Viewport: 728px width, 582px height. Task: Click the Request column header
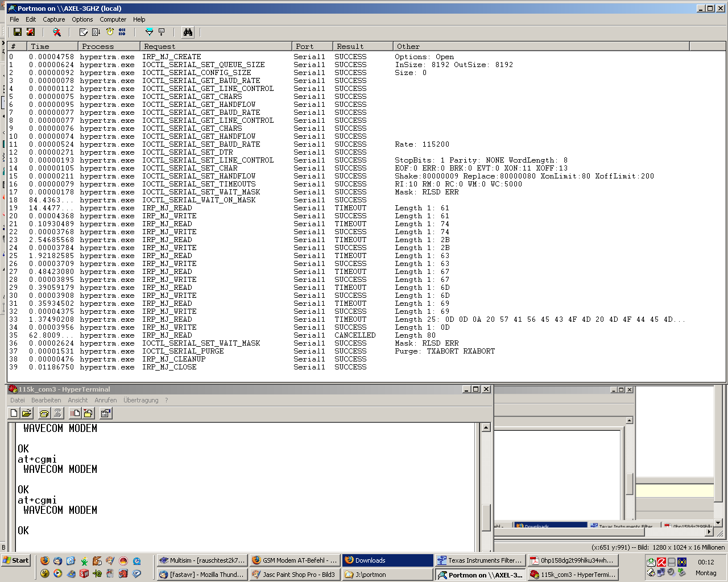tap(216, 46)
